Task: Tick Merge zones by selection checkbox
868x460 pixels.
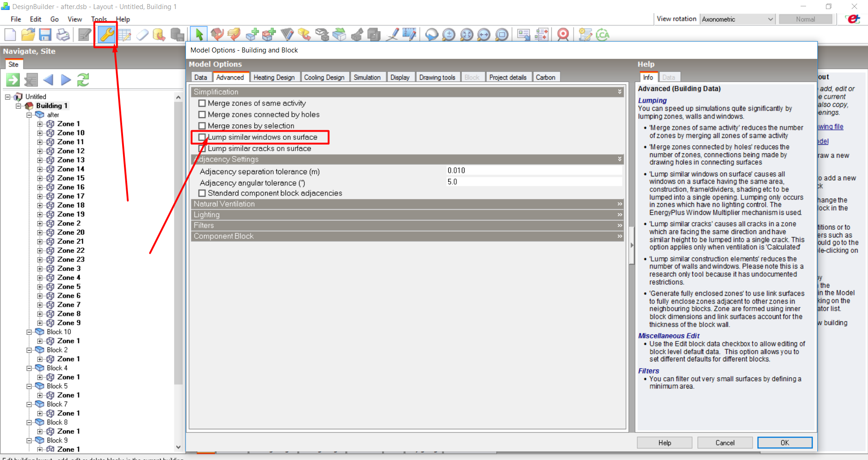Action: (202, 126)
